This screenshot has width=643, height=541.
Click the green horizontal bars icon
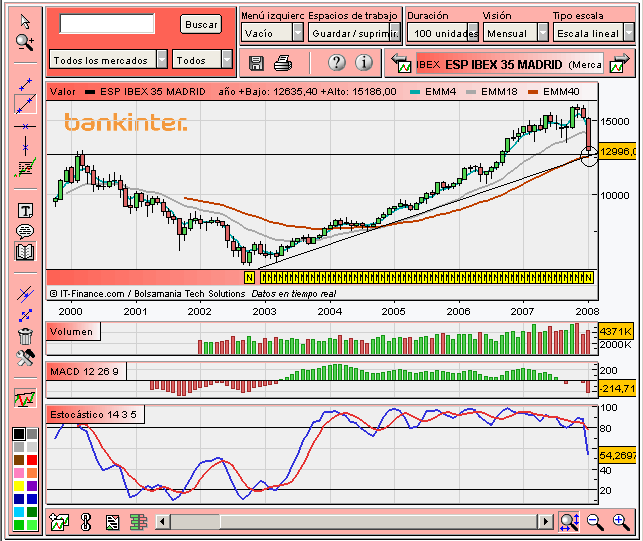[139, 522]
